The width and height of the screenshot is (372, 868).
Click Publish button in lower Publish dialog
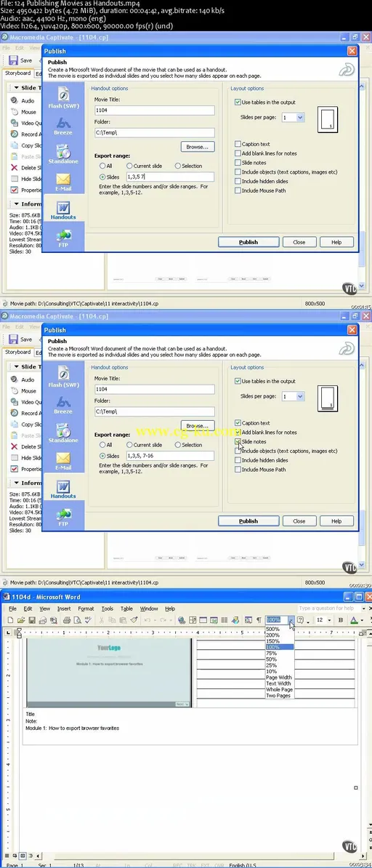tap(248, 521)
